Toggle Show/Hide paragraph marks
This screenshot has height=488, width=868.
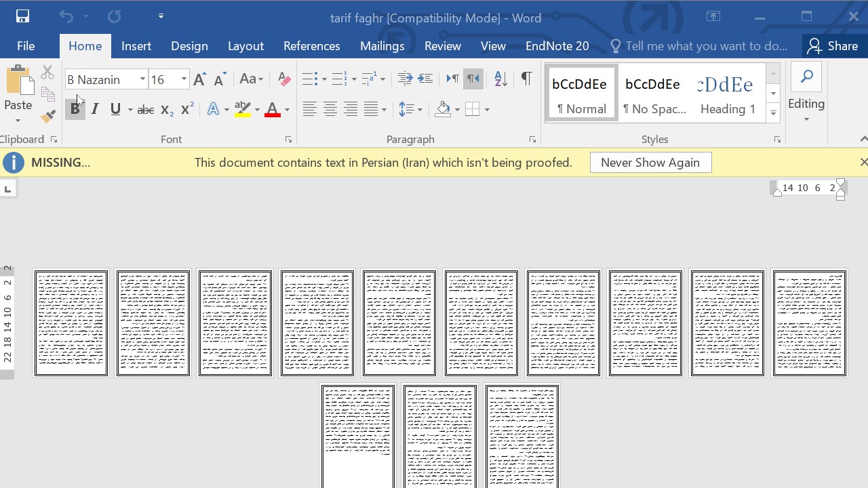click(526, 79)
